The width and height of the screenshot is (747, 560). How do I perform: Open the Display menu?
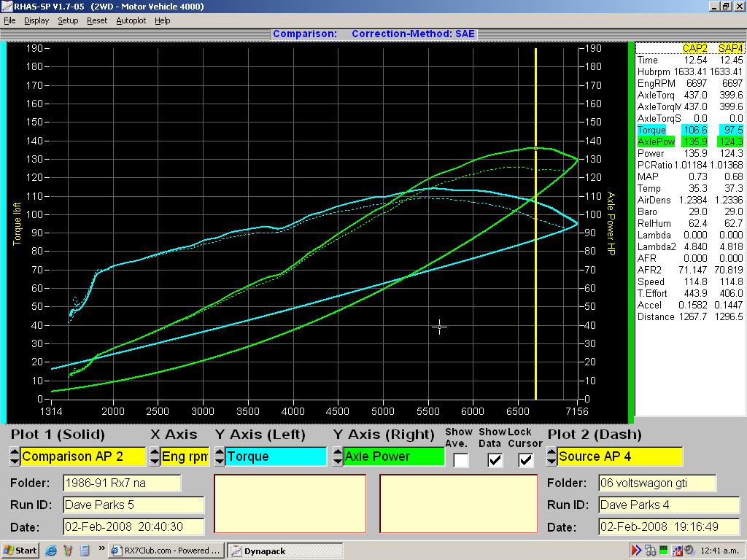(36, 20)
